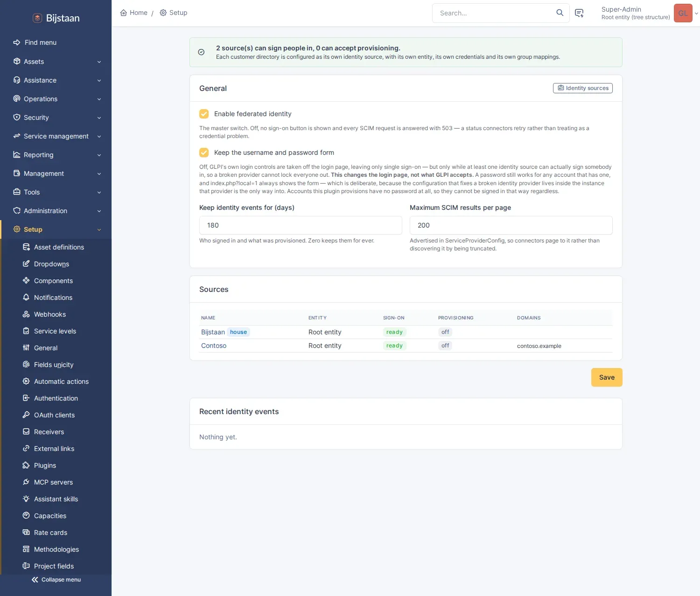Viewport: 700px width, 596px height.
Task: Focus the Maximum SCIM results field
Action: pyautogui.click(x=511, y=225)
